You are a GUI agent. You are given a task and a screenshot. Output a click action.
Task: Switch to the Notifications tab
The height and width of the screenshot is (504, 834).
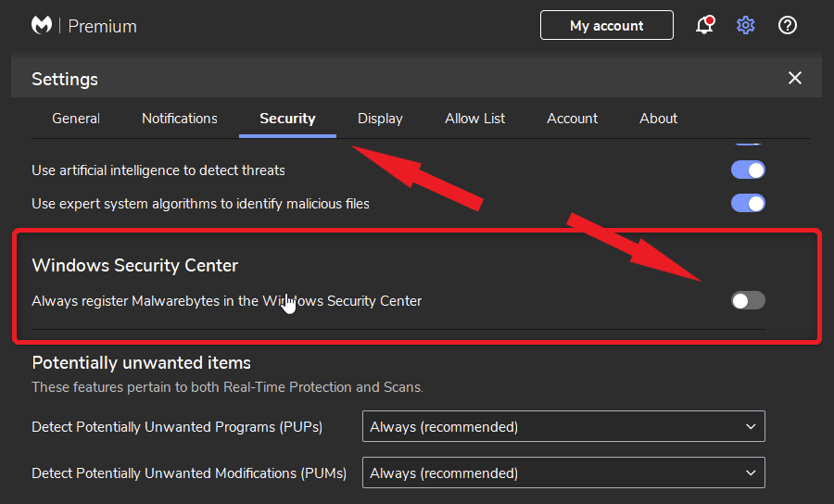pyautogui.click(x=180, y=119)
